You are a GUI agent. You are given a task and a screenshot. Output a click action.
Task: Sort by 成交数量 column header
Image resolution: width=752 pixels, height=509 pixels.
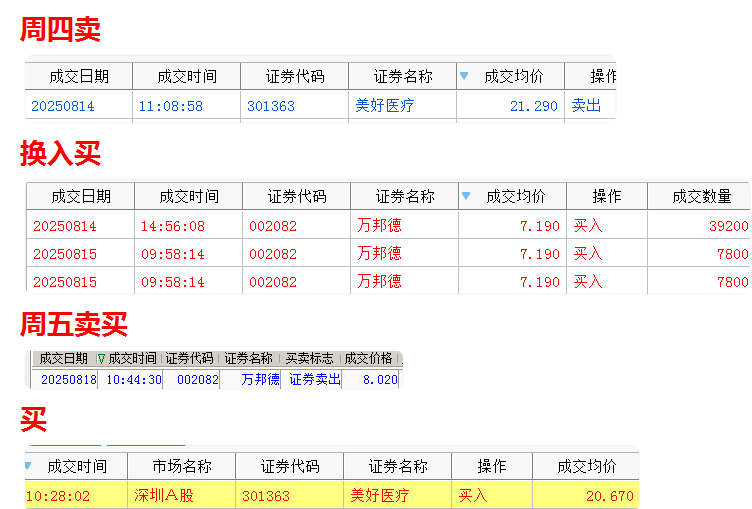pos(701,196)
